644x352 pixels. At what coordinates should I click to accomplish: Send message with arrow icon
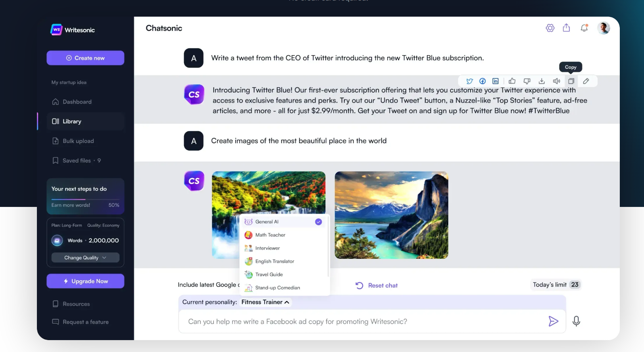(553, 321)
